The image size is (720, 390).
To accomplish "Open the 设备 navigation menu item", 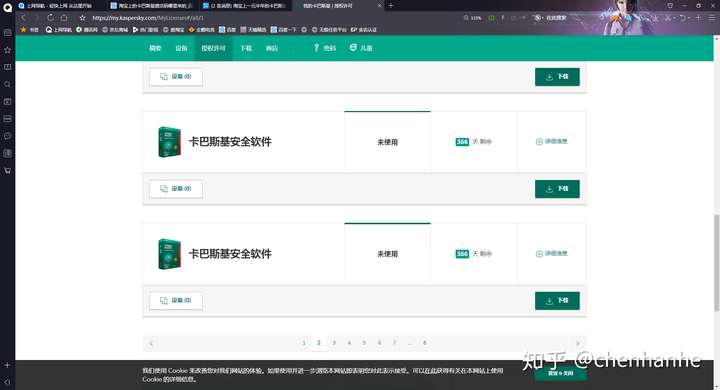I will coord(181,48).
